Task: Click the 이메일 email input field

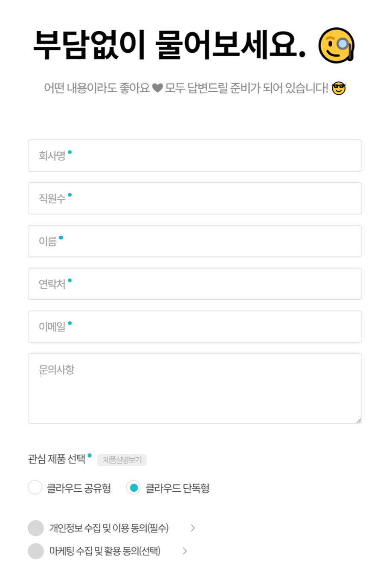Action: [x=195, y=326]
